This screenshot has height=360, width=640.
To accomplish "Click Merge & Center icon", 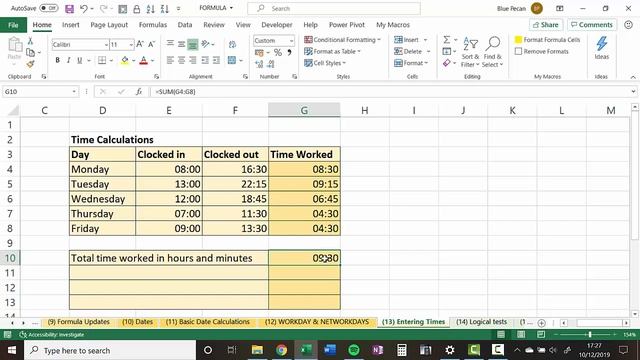I will [232, 60].
